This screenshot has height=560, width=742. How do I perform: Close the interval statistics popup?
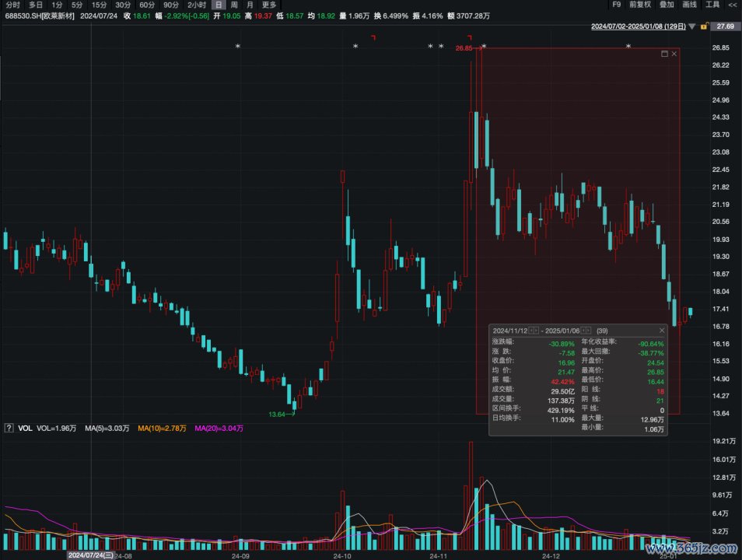click(x=662, y=331)
